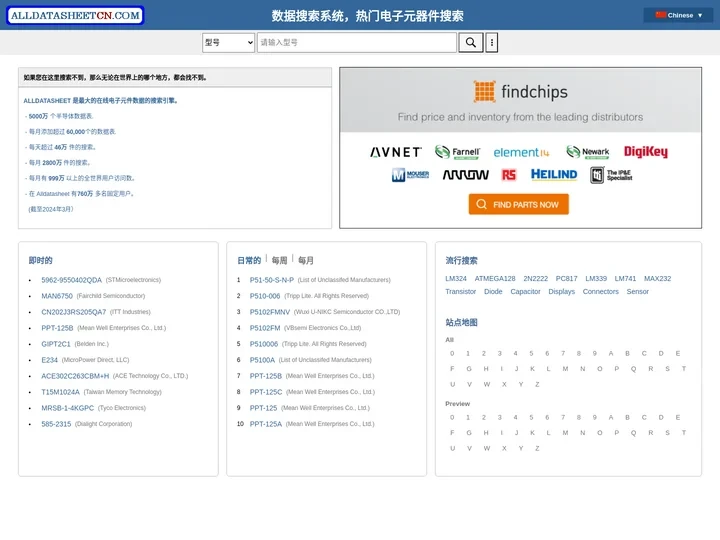Open part ACE302C263CBM+H
Viewport: 720px width, 540px height.
[x=75, y=376]
